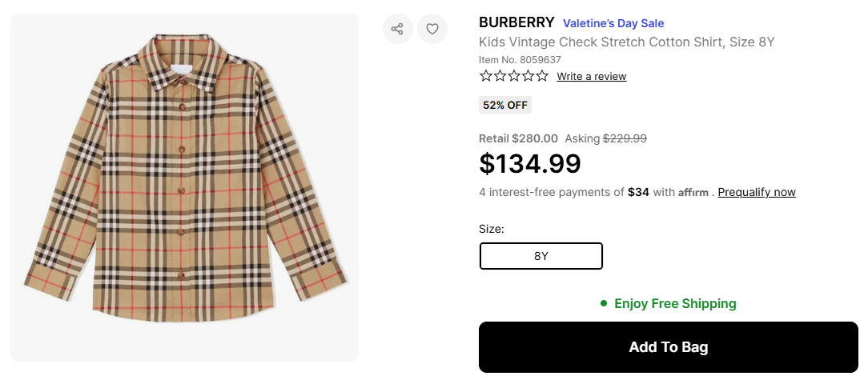Image resolution: width=868 pixels, height=384 pixels.
Task: Select the second rating star
Action: (x=500, y=76)
